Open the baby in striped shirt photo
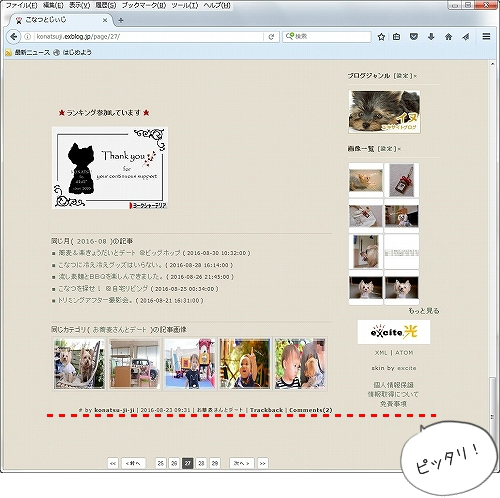Image resolution: width=500 pixels, height=498 pixels. 300,364
